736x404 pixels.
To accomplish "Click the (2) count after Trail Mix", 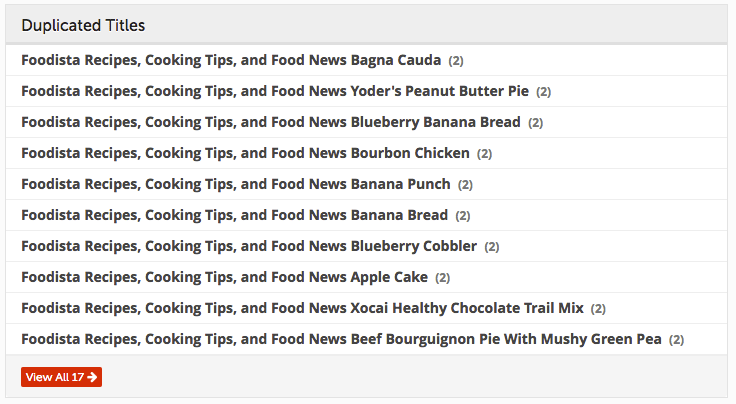I will pos(598,309).
